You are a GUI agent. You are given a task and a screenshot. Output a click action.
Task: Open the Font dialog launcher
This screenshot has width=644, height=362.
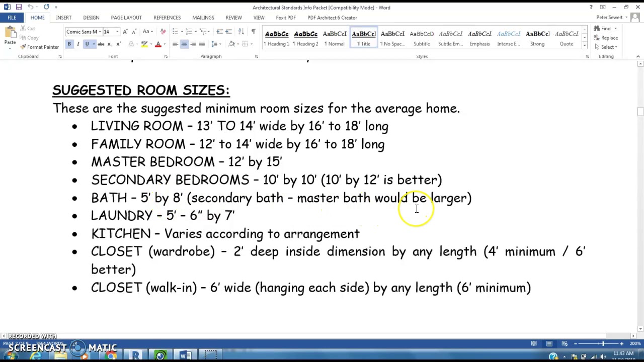pyautogui.click(x=166, y=57)
